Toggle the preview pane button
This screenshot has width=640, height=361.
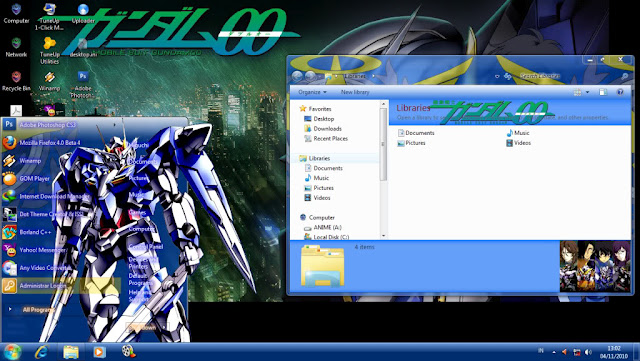pyautogui.click(x=603, y=92)
